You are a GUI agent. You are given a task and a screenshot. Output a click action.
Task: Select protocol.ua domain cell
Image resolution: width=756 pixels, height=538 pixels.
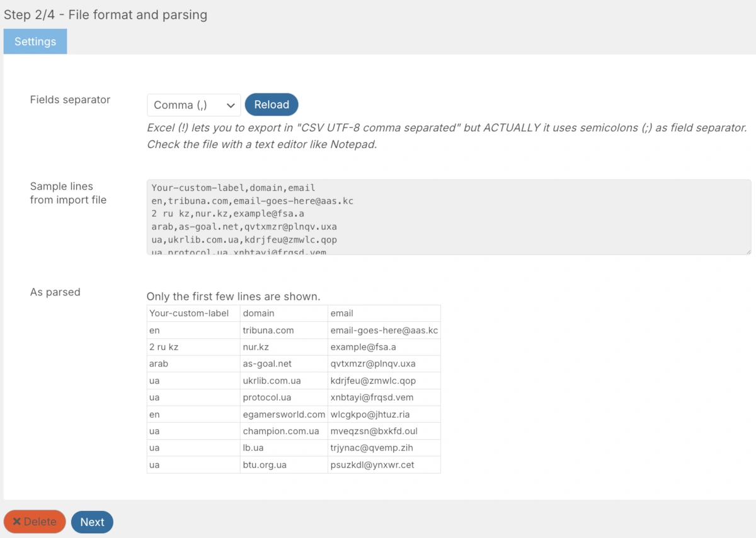pyautogui.click(x=284, y=398)
